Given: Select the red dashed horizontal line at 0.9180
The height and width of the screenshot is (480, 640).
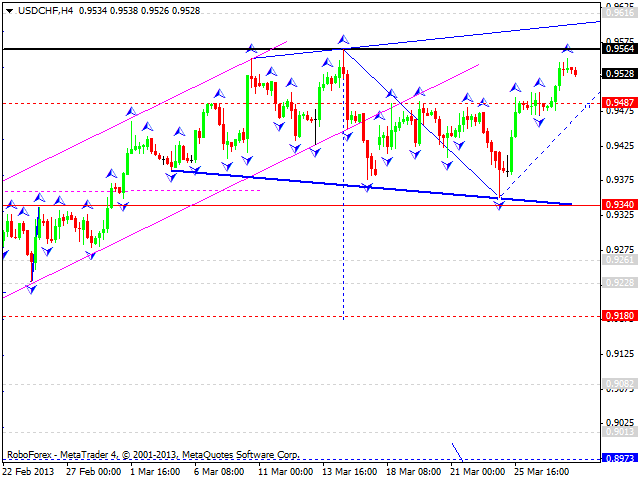Looking at the screenshot, I should coord(200,316).
